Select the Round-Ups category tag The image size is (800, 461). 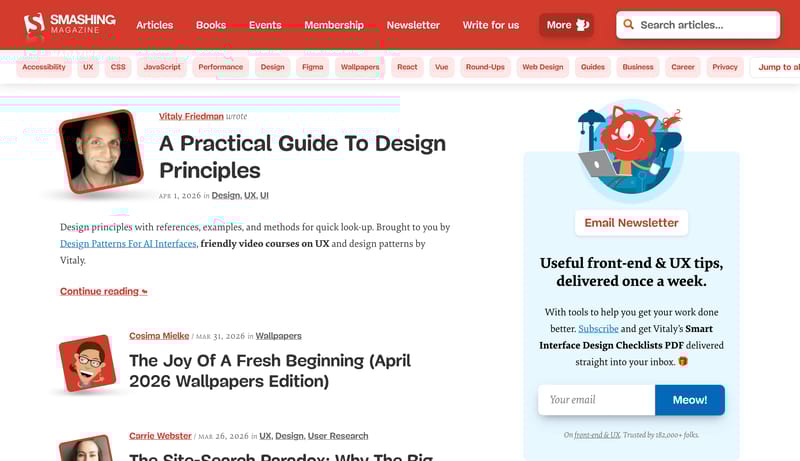point(485,67)
